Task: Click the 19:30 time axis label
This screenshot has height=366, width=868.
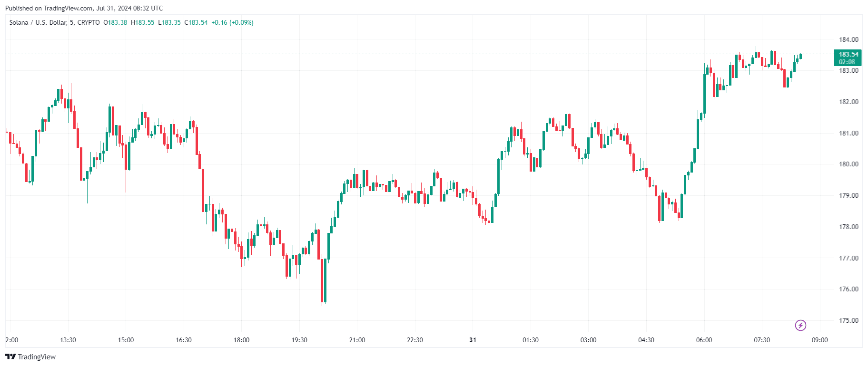Action: [x=299, y=340]
